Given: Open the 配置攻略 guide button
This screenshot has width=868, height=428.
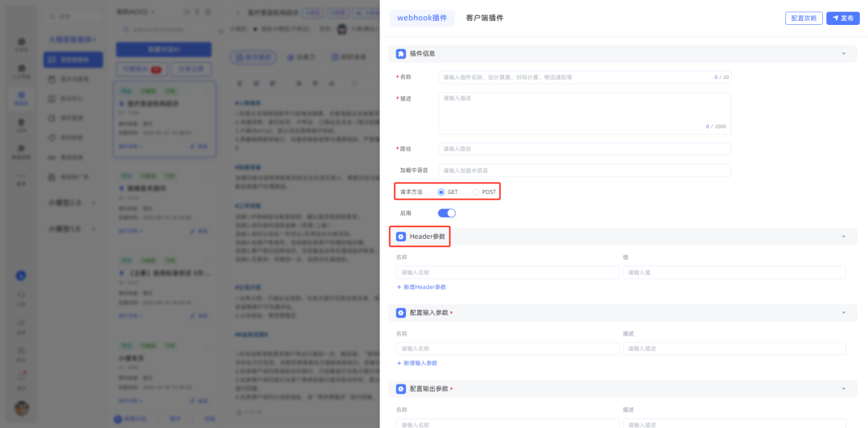Looking at the screenshot, I should pyautogui.click(x=804, y=18).
